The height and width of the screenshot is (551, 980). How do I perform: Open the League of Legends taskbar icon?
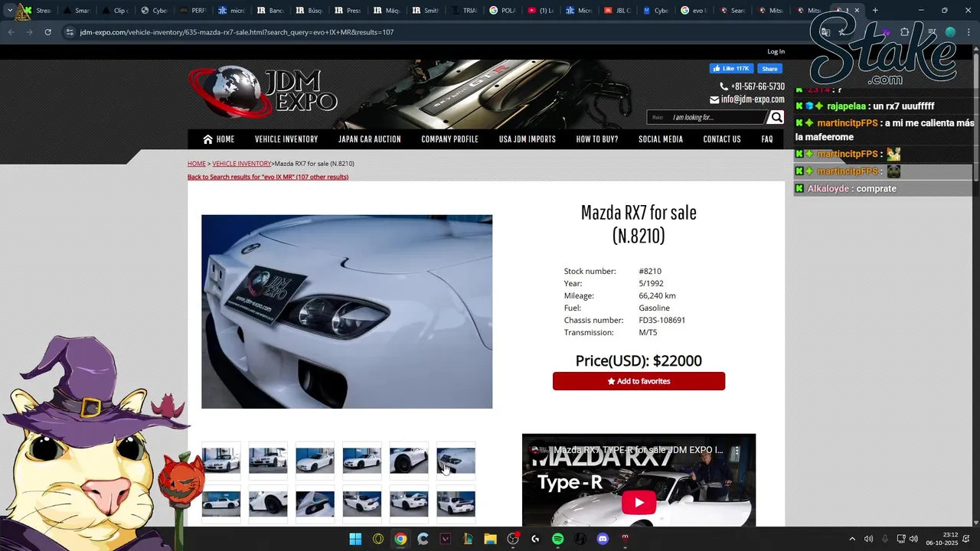[x=468, y=539]
